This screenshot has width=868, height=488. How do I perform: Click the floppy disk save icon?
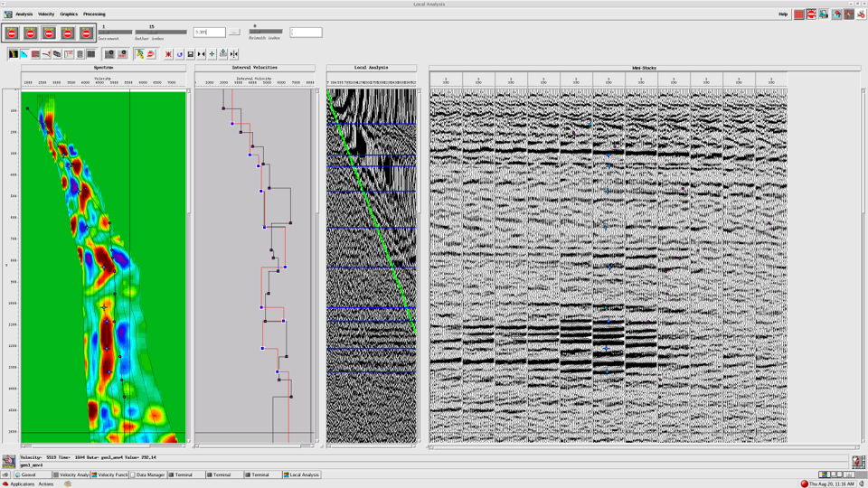[190, 54]
